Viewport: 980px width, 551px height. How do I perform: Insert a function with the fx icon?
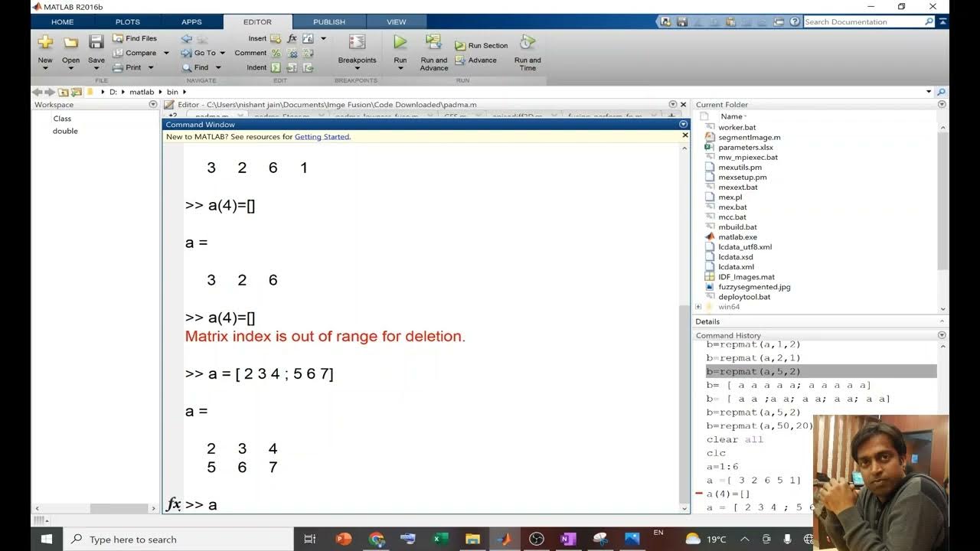pos(292,38)
